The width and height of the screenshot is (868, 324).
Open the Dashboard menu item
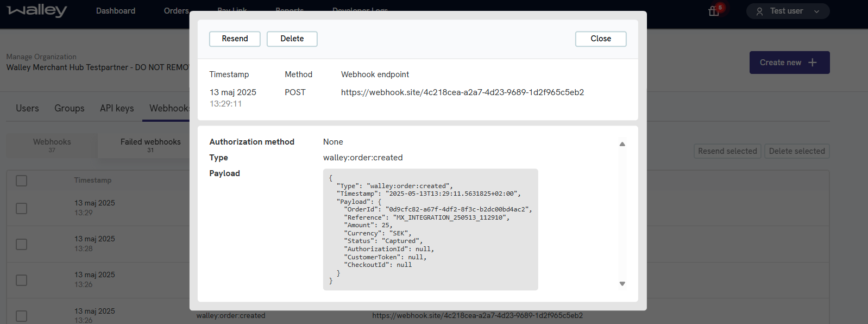pos(116,11)
